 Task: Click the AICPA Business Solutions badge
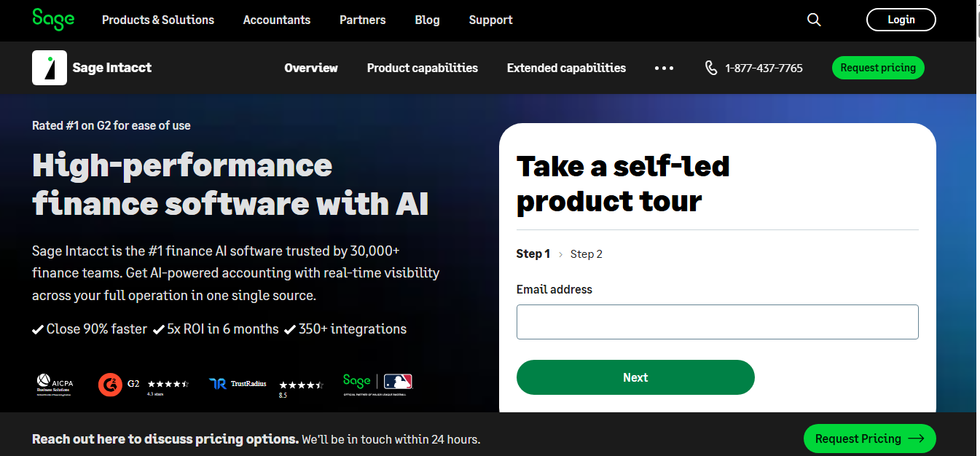pyautogui.click(x=55, y=384)
